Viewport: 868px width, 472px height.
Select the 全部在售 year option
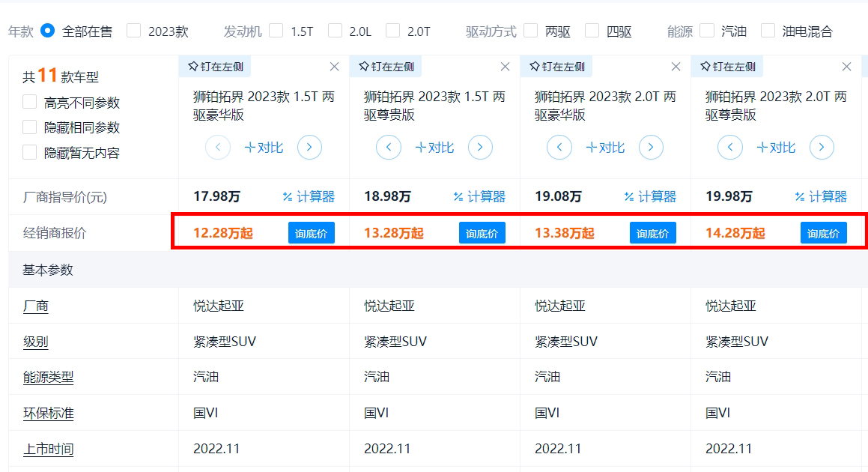[48, 31]
